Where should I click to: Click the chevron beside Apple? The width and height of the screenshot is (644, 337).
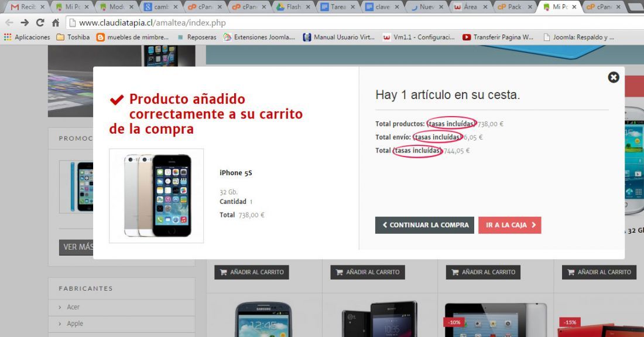point(60,324)
